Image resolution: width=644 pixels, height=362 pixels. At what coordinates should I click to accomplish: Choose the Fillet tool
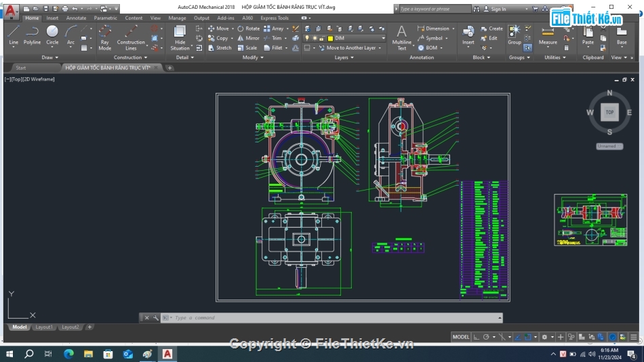[x=273, y=47]
